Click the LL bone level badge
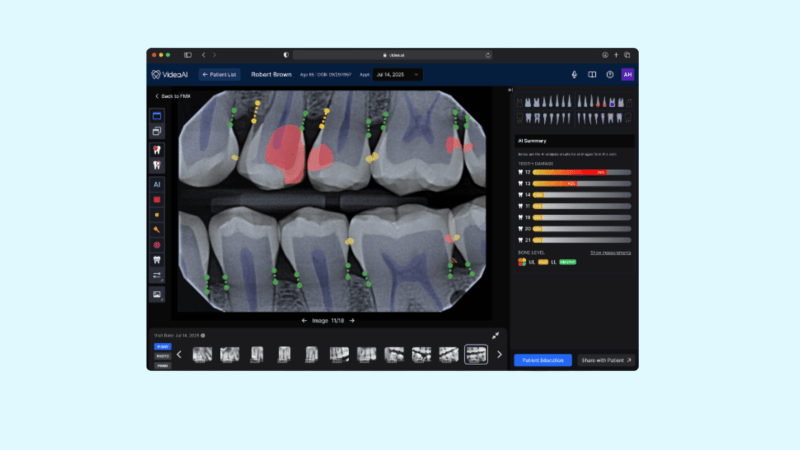 (567, 262)
